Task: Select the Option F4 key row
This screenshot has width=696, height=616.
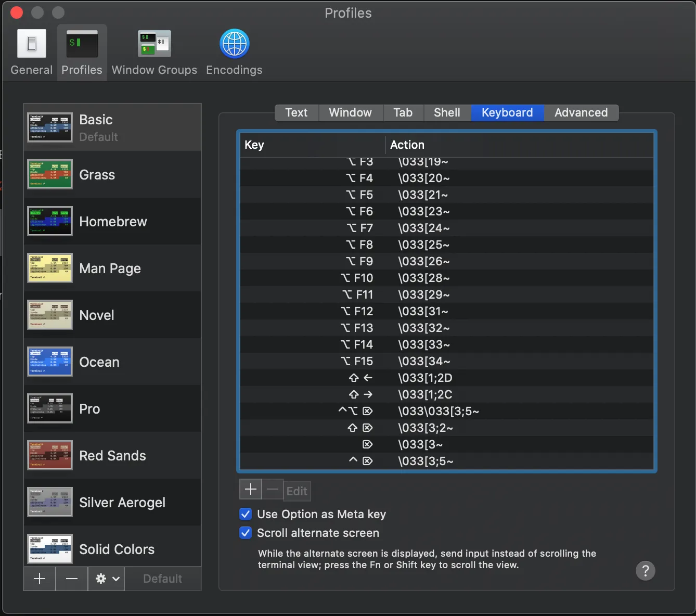Action: coord(447,178)
